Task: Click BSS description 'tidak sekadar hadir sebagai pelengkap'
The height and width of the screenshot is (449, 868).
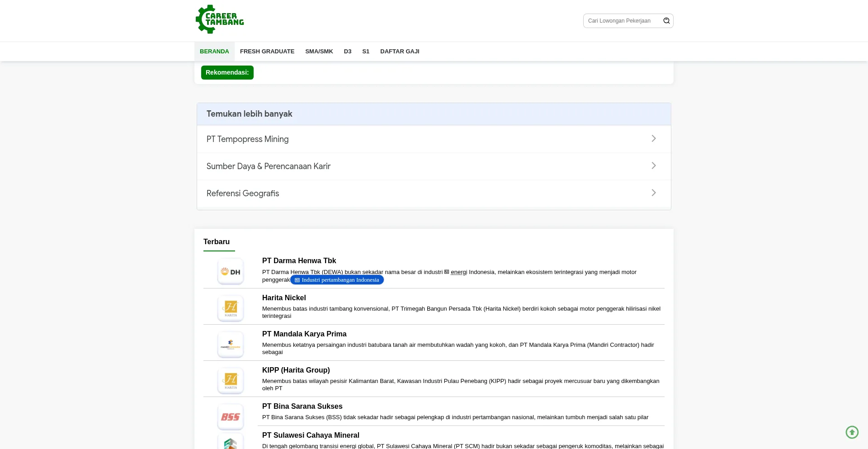Action: coord(455,417)
